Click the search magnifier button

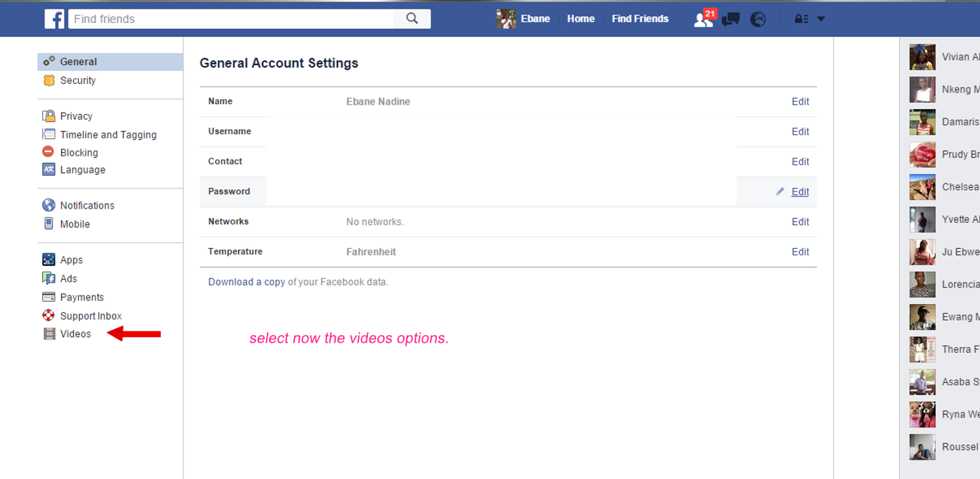(412, 19)
